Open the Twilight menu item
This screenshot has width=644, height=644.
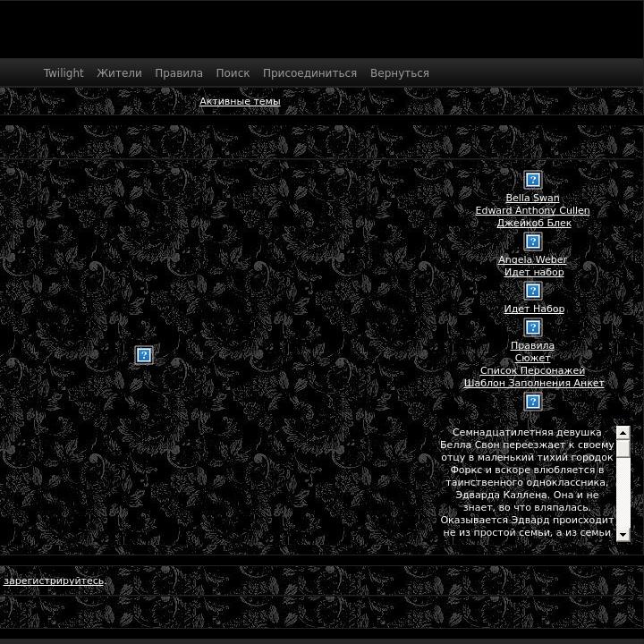[x=64, y=73]
